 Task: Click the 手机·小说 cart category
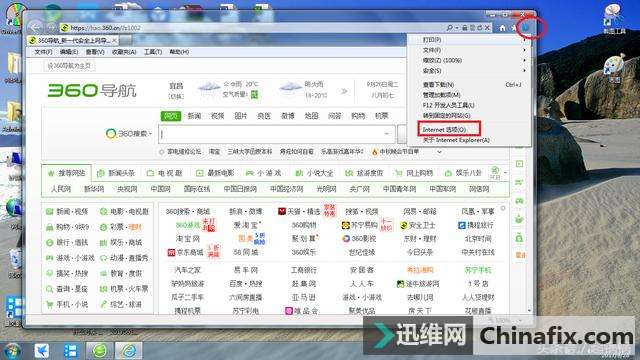click(x=49, y=304)
